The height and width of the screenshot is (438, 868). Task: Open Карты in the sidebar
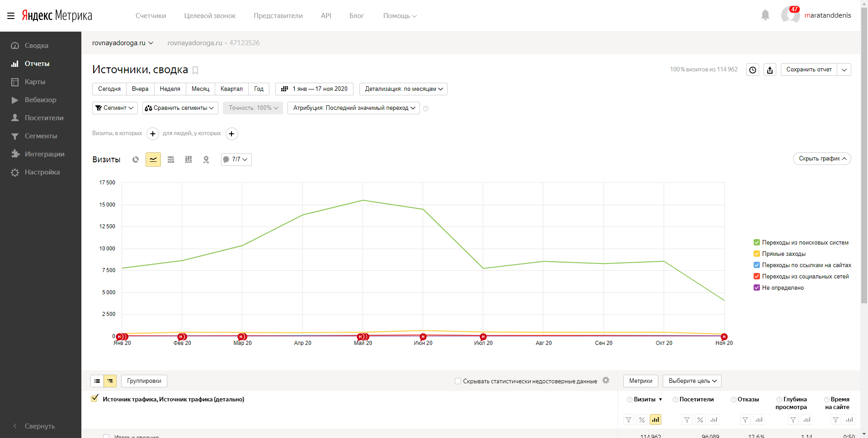point(35,82)
